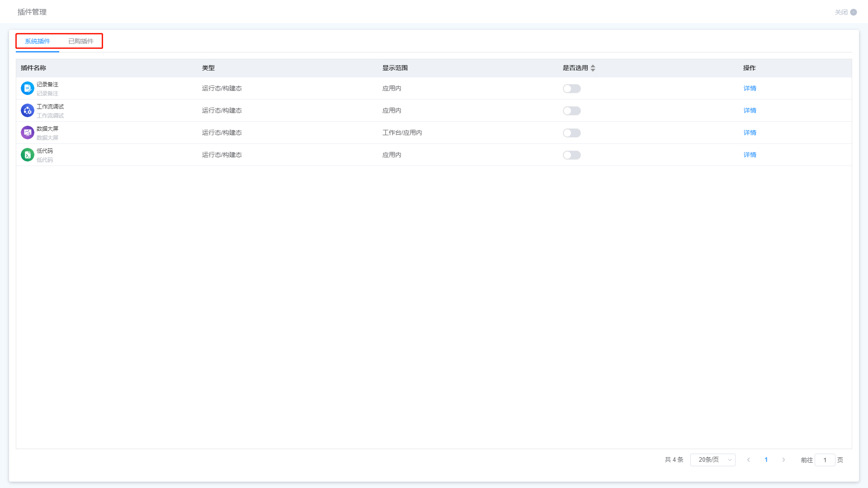The height and width of the screenshot is (488, 868).
Task: Click the 操作 column header
Action: [750, 68]
